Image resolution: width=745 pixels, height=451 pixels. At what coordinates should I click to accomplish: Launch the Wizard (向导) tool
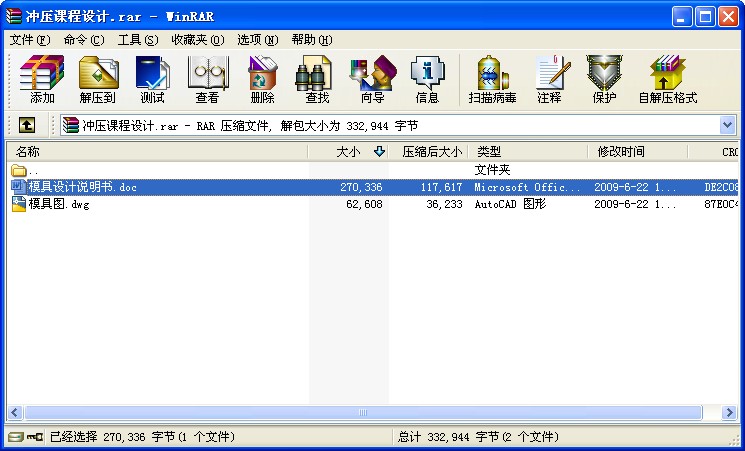(372, 79)
